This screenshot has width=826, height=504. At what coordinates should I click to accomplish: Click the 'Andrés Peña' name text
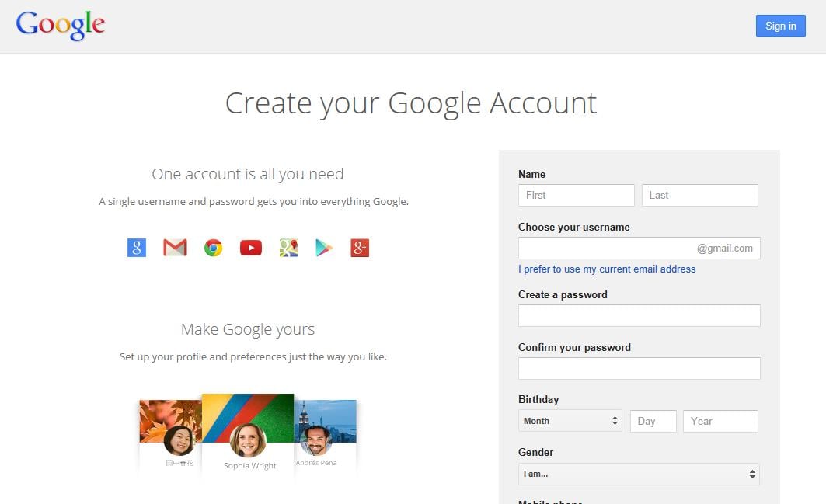coord(316,462)
